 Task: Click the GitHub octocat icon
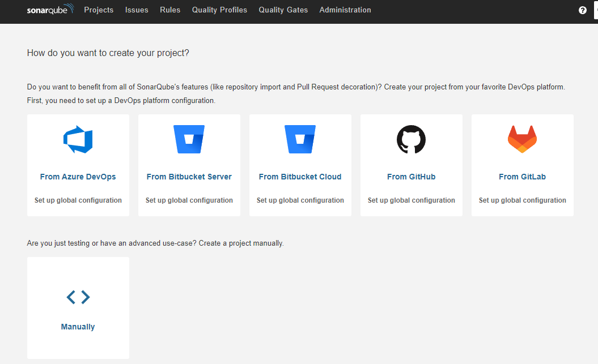click(x=411, y=139)
